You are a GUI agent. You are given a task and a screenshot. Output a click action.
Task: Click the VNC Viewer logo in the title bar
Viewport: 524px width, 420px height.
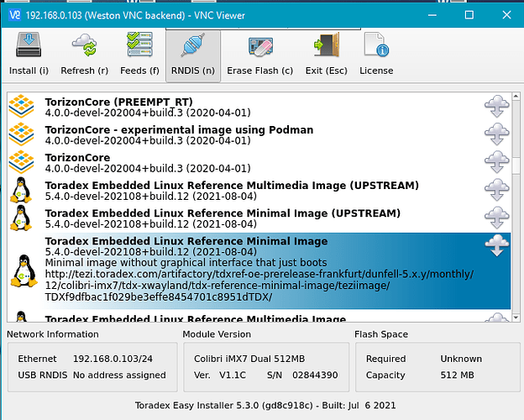(x=15, y=15)
